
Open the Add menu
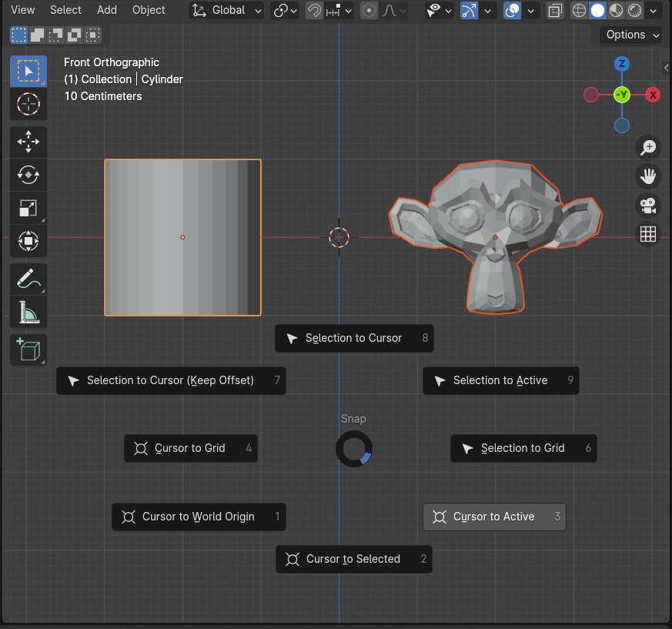(x=107, y=10)
